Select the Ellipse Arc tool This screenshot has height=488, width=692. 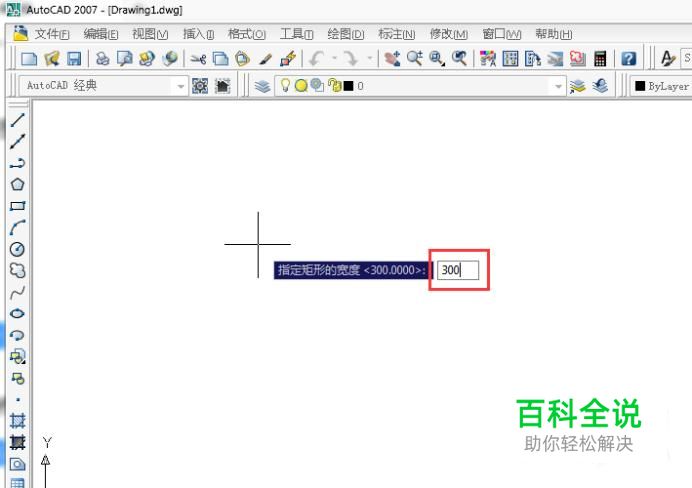point(18,335)
